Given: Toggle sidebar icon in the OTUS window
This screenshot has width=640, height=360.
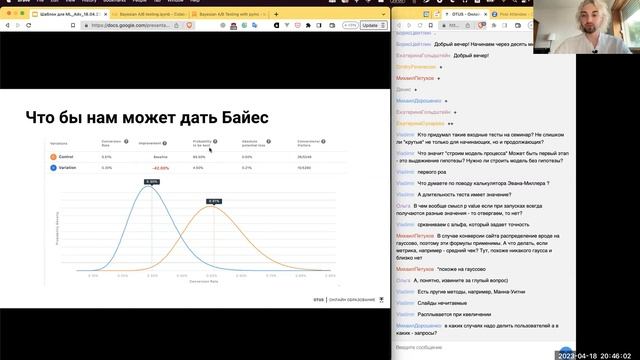Looking at the screenshot, I should [x=504, y=25].
